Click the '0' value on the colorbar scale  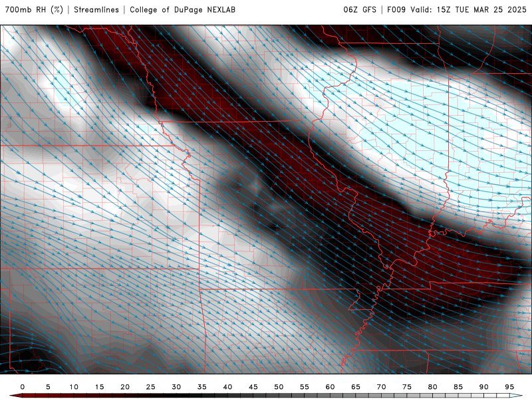click(x=23, y=387)
